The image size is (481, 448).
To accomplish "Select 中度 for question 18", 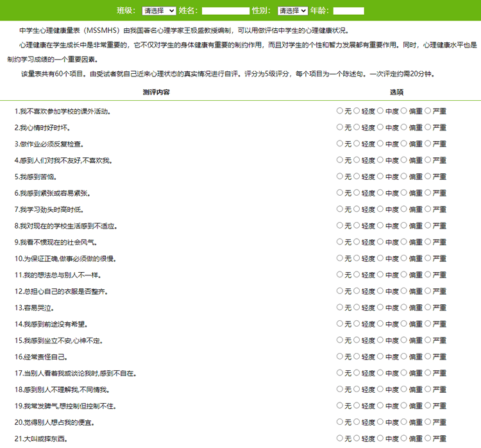I will tap(380, 389).
